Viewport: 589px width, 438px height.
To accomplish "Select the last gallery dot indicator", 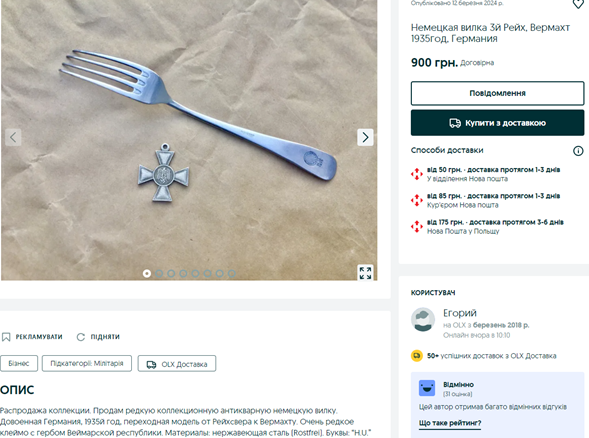I will (232, 273).
